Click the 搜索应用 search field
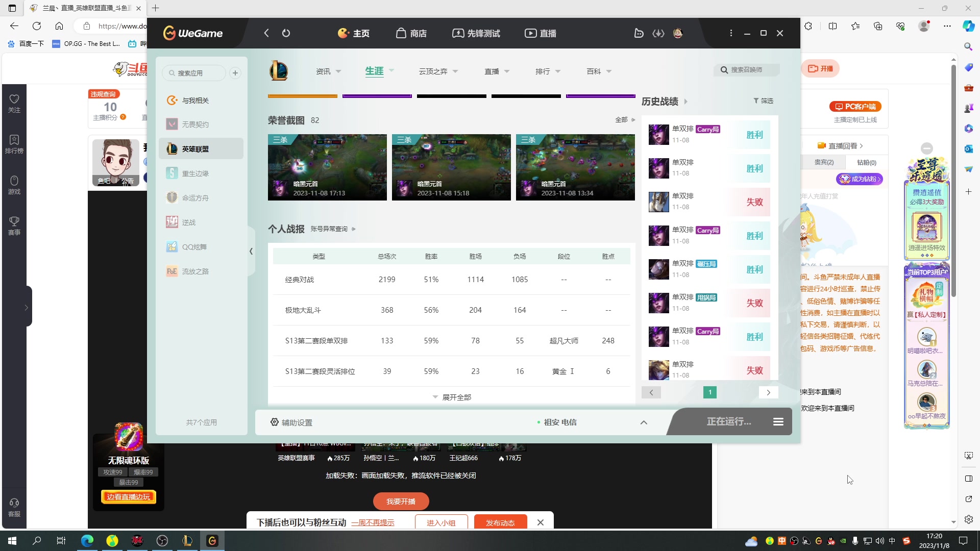Viewport: 980px width, 551px height. pyautogui.click(x=194, y=73)
